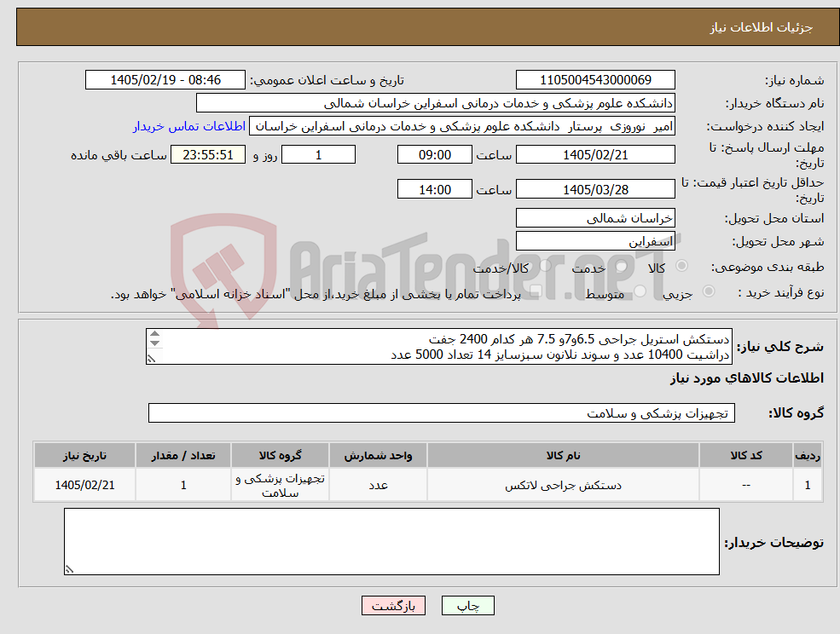Select the خدمت radio button
Viewport: 840px width, 634px height.
pos(622,266)
